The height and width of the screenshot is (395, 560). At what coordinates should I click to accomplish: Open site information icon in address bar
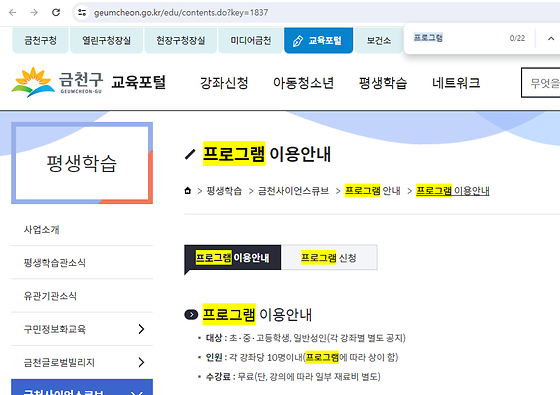coord(82,12)
